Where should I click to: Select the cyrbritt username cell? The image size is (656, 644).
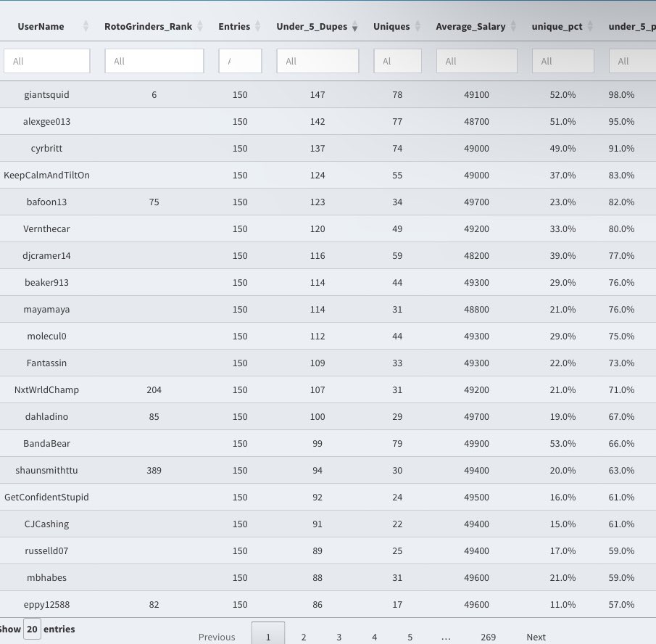(47, 148)
